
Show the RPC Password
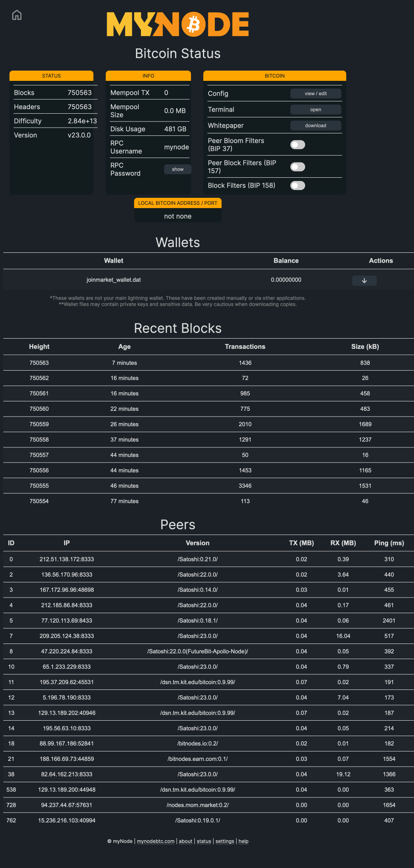pyautogui.click(x=177, y=169)
